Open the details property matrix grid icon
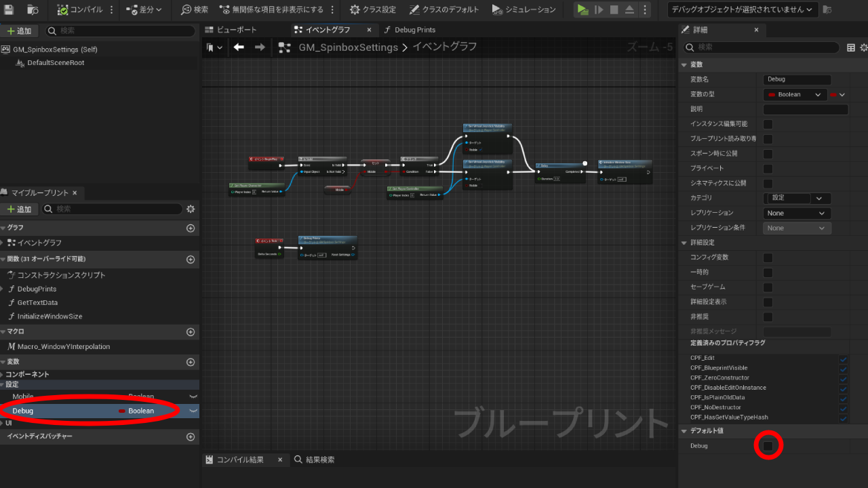Screen dimensions: 868x488 [851, 47]
